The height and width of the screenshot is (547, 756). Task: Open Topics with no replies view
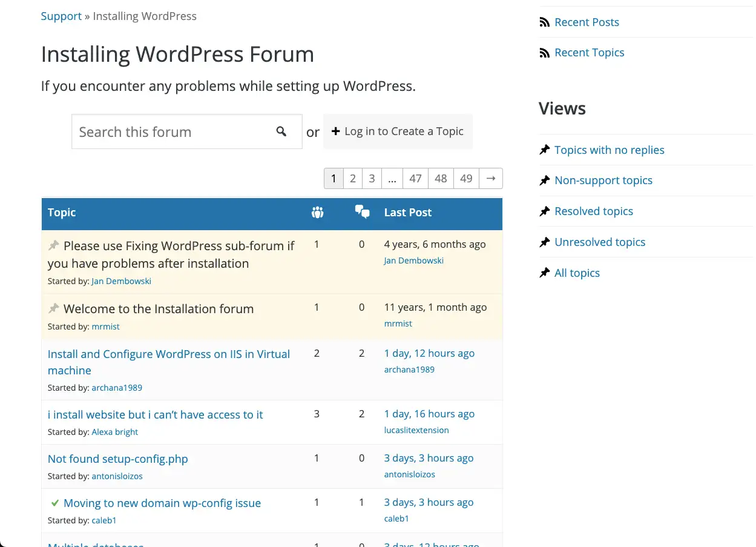tap(609, 150)
